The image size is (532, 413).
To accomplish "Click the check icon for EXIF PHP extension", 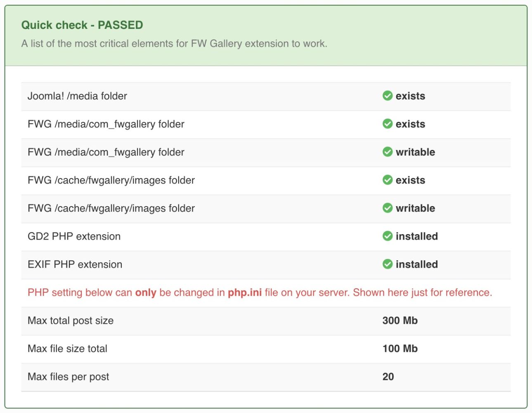I will 387,264.
